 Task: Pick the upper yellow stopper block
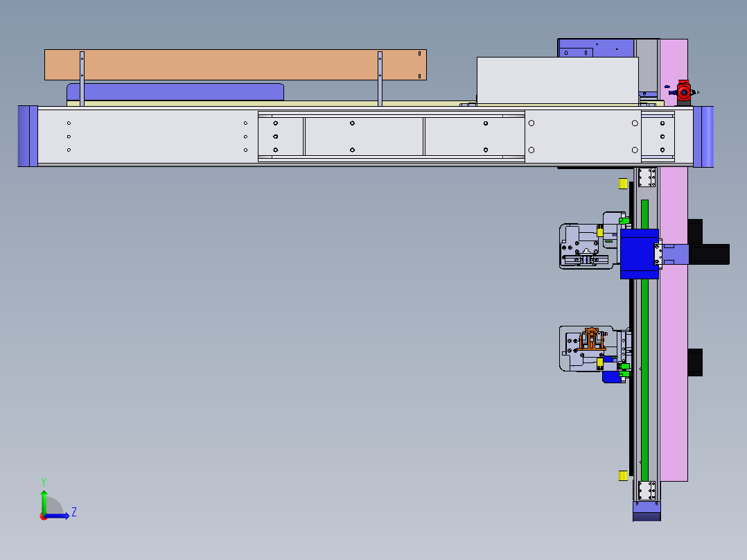coord(623,184)
